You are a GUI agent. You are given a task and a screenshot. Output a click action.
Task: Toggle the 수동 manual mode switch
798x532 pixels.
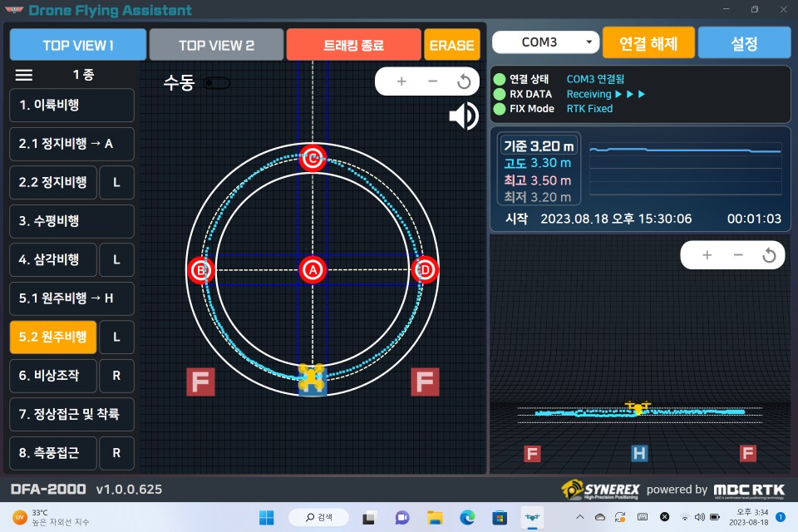[217, 83]
